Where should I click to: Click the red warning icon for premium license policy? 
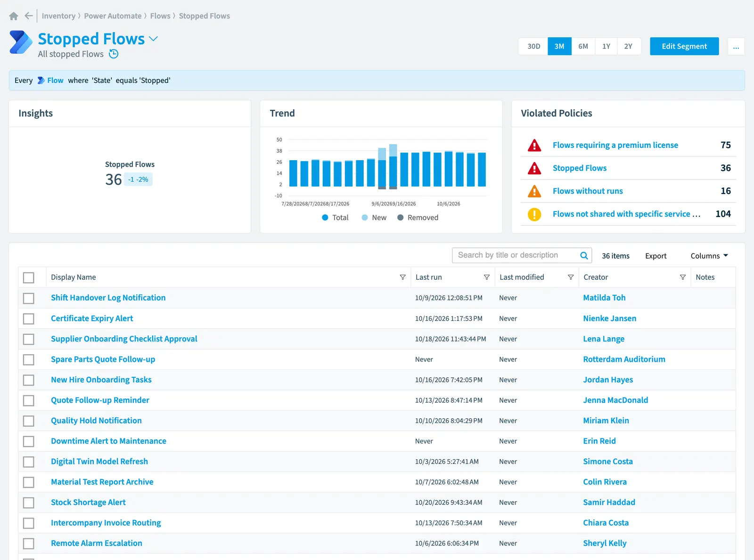(534, 145)
